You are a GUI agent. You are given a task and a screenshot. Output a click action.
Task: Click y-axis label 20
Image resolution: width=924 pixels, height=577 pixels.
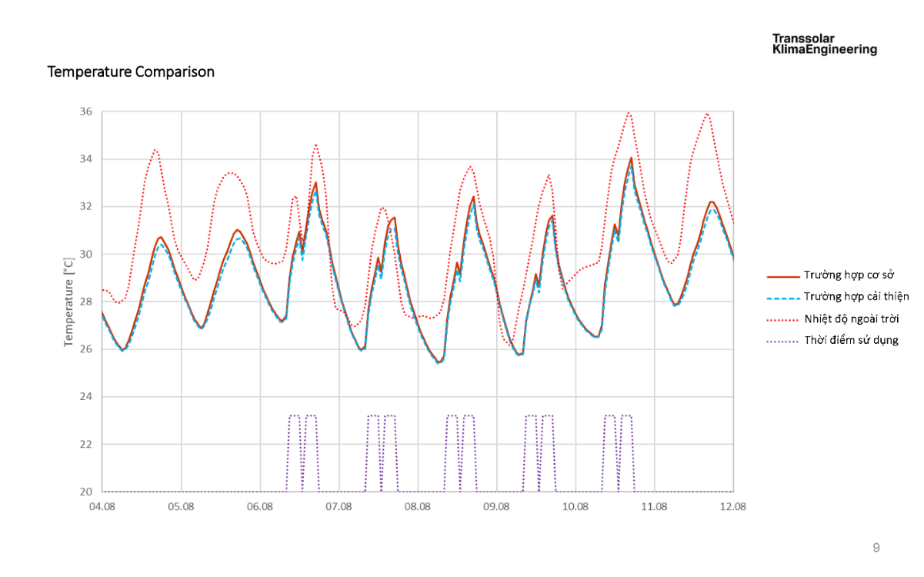pyautogui.click(x=85, y=492)
